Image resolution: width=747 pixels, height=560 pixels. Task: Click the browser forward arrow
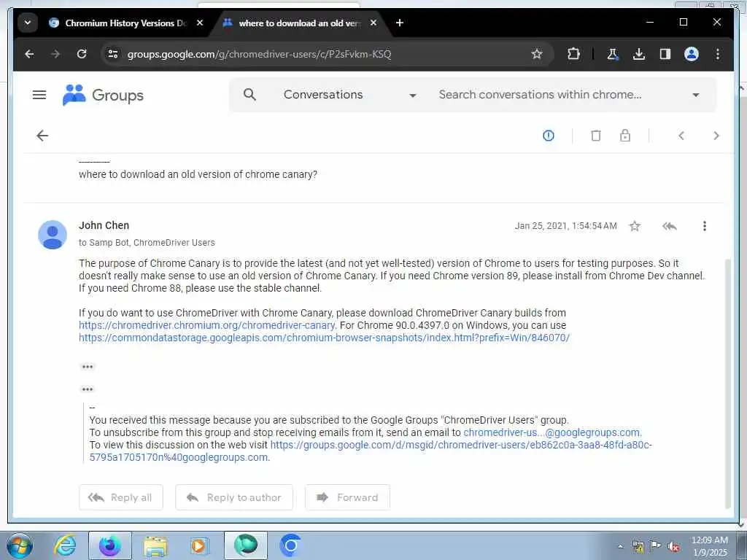55,54
